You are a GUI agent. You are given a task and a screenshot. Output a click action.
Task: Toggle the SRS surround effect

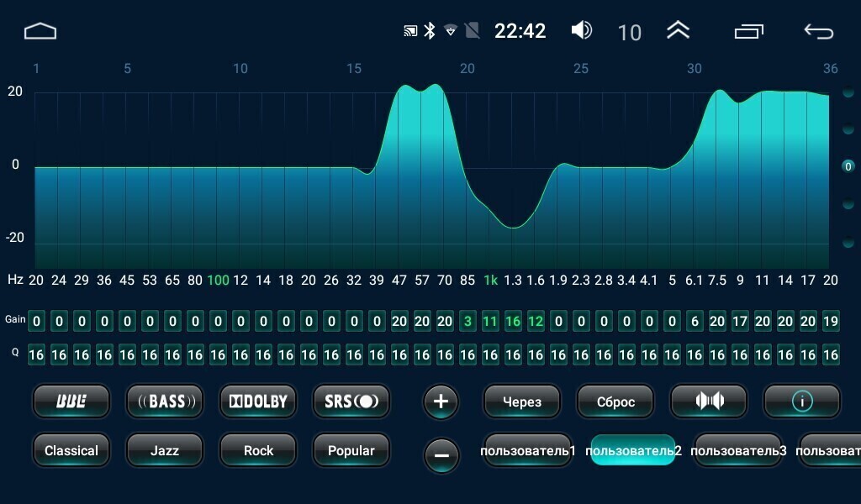(351, 402)
